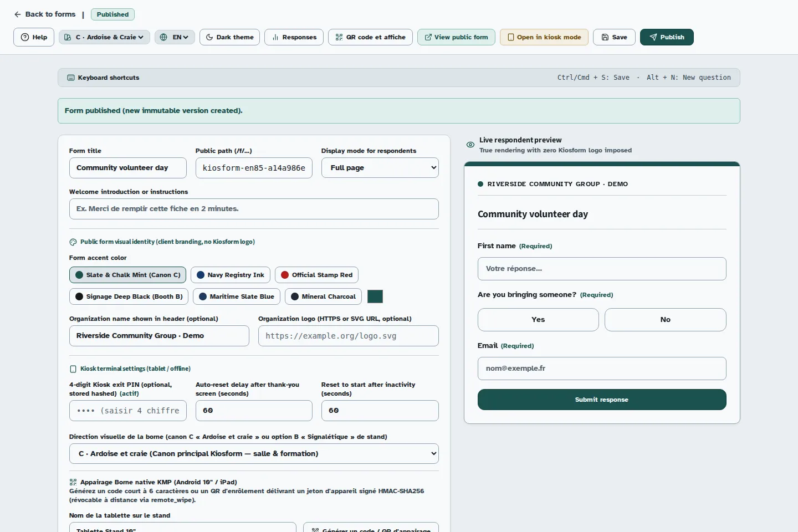Click the palette icon beside visual identity
This screenshot has width=798, height=532.
73,242
